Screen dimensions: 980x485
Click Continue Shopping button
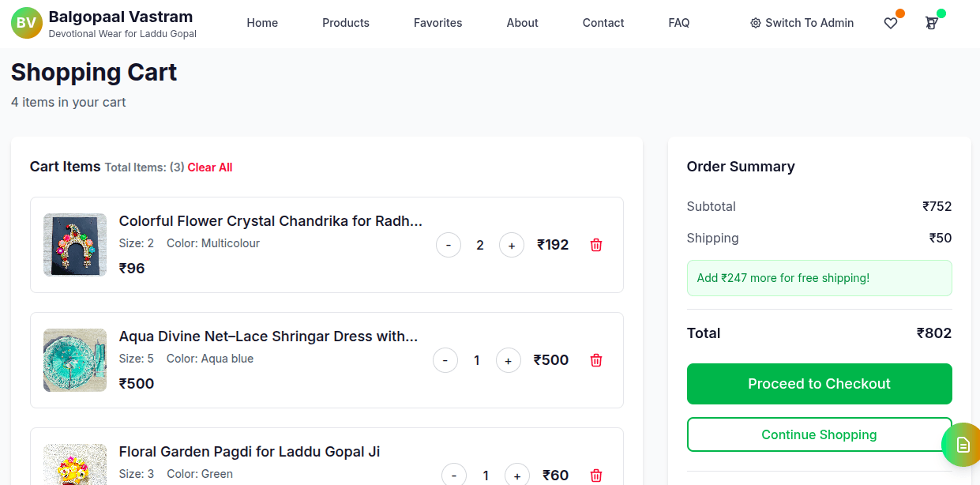pos(820,434)
